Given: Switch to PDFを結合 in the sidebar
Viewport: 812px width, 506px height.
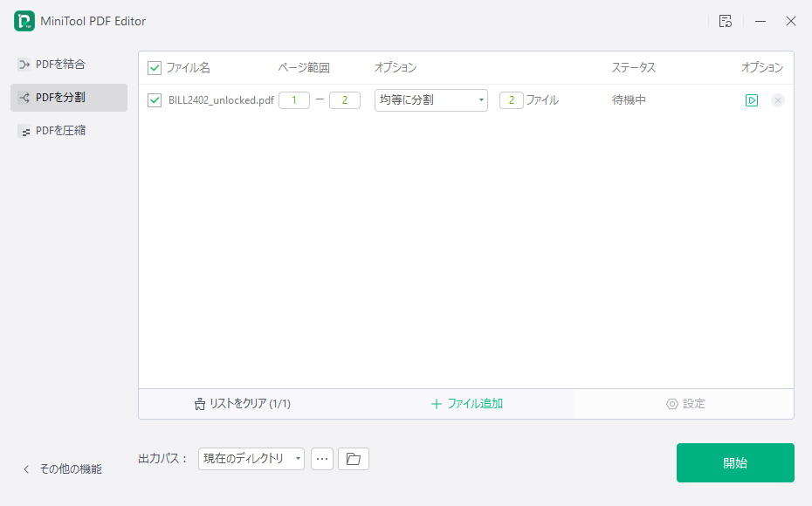Looking at the screenshot, I should [x=69, y=65].
